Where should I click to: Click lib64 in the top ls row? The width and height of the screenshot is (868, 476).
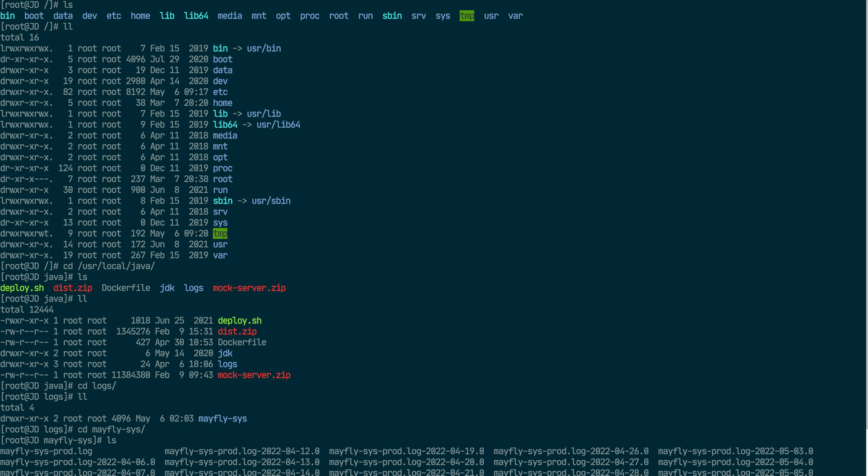[x=196, y=16]
